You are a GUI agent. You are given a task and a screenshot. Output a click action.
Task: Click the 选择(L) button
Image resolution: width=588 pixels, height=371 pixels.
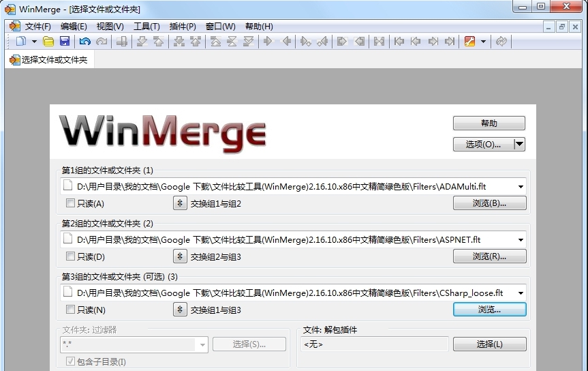click(489, 344)
